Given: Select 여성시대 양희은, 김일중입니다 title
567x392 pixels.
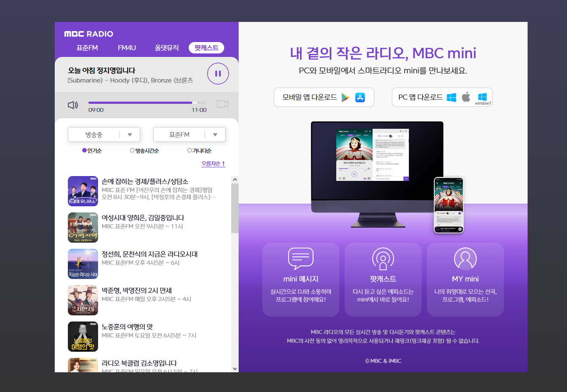Looking at the screenshot, I should click(x=143, y=218).
